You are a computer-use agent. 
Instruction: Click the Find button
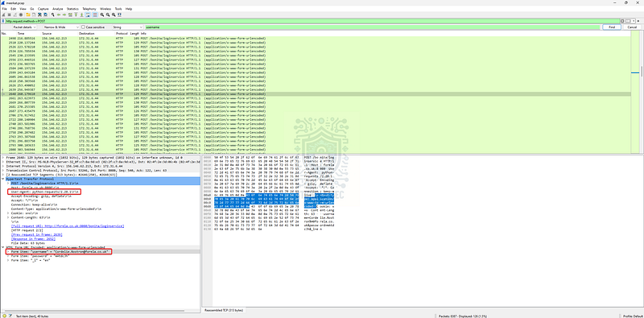(612, 27)
